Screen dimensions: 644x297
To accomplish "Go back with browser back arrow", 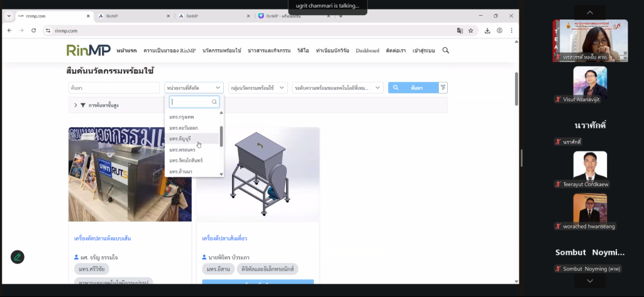I will [x=9, y=30].
